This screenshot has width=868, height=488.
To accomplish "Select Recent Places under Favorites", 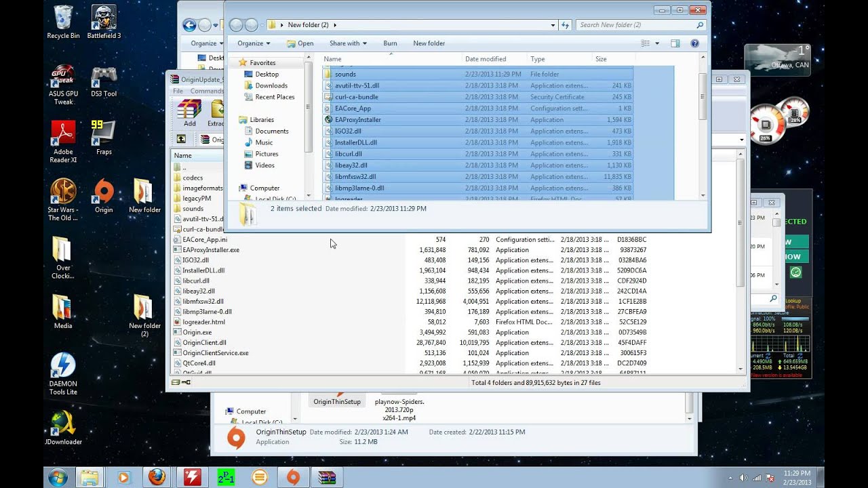I will [275, 97].
